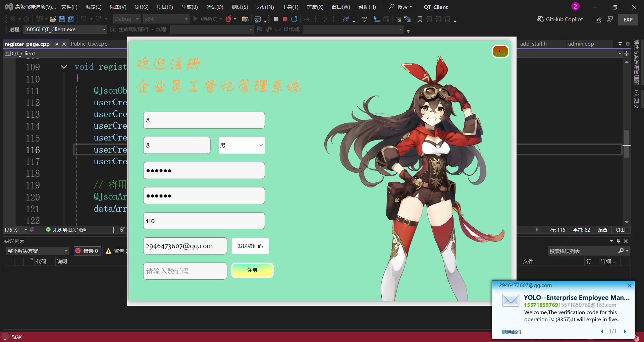This screenshot has width=644, height=342.
Task: Stop debugging with the red square icon
Action: click(x=285, y=19)
